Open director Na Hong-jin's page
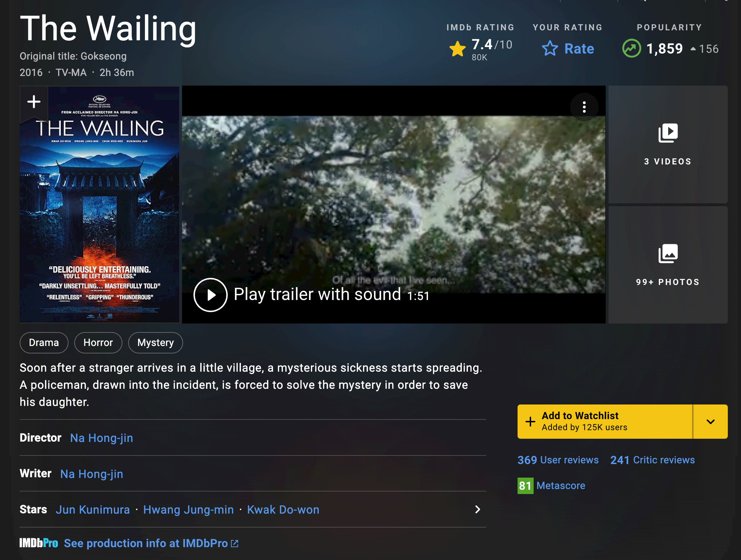Screen dimensions: 741x560 tap(102, 438)
